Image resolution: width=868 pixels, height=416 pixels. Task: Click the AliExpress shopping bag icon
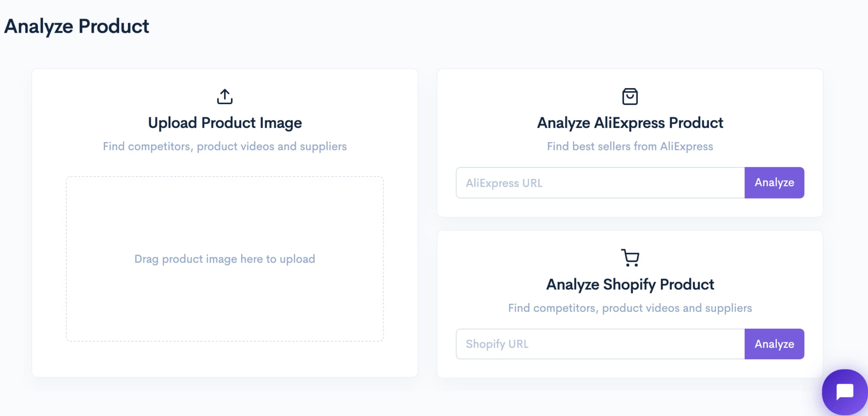pos(630,97)
